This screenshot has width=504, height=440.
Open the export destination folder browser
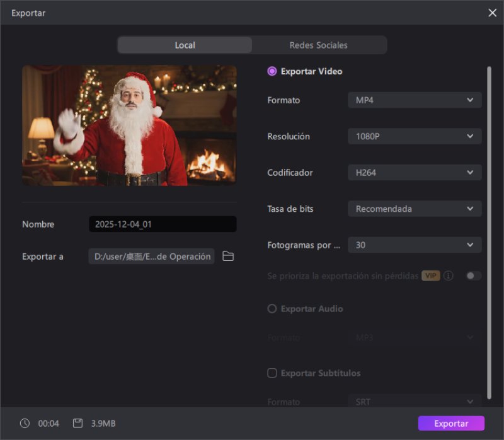click(227, 257)
